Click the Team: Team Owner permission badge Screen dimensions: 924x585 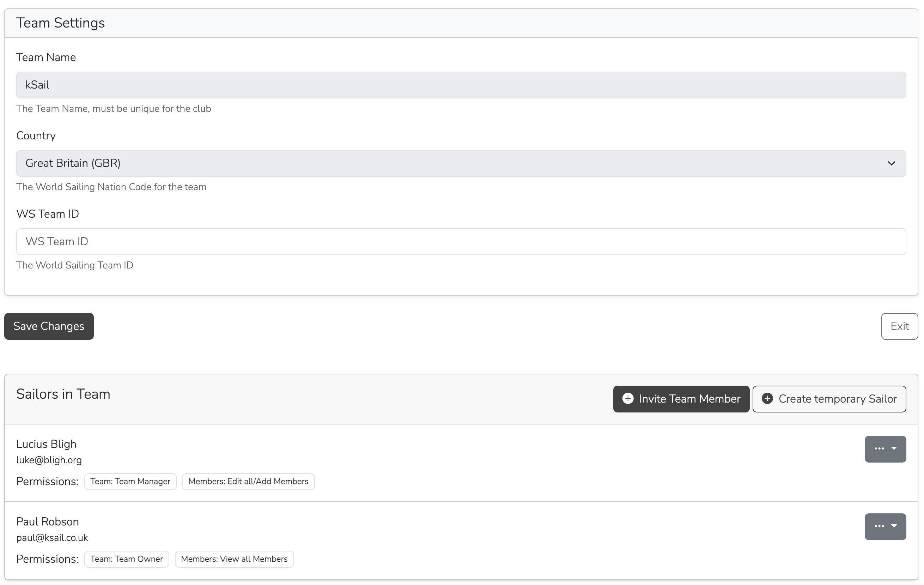point(127,559)
